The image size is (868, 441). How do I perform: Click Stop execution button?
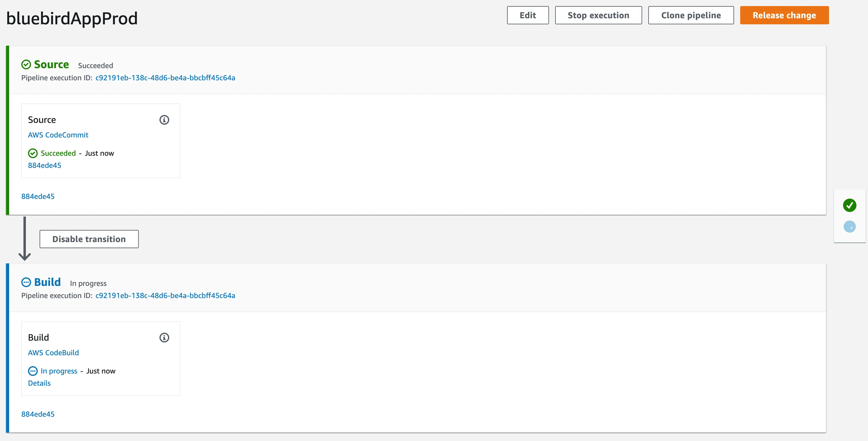click(598, 15)
